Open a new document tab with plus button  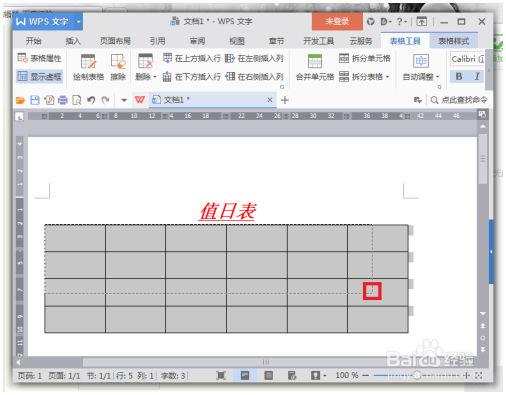[285, 100]
